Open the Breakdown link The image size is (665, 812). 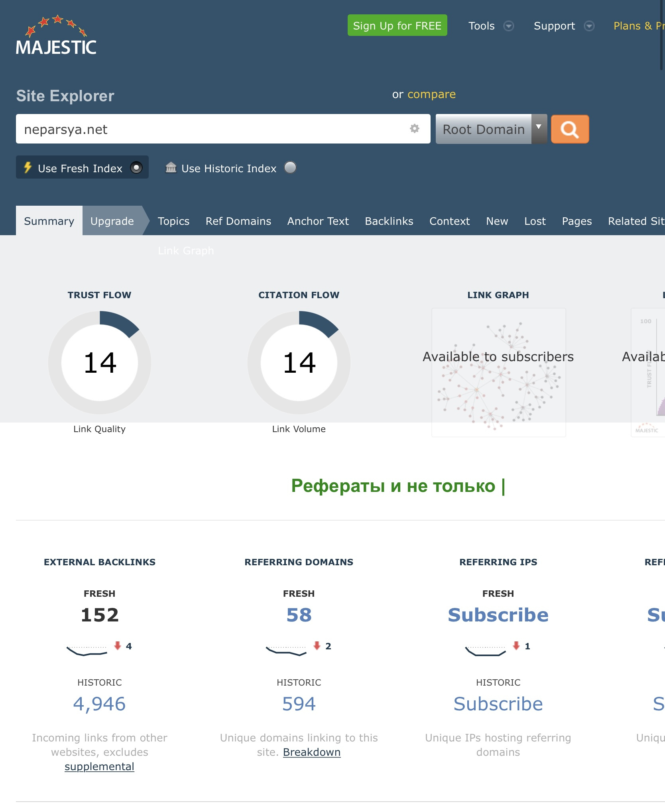[312, 752]
